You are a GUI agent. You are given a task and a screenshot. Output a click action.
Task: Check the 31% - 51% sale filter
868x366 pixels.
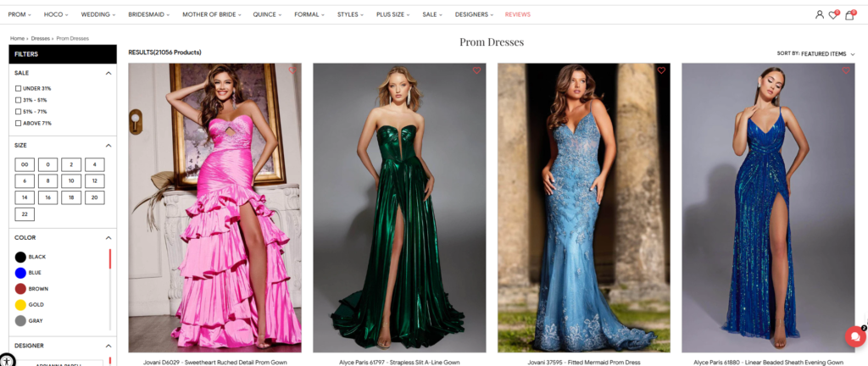coord(19,100)
